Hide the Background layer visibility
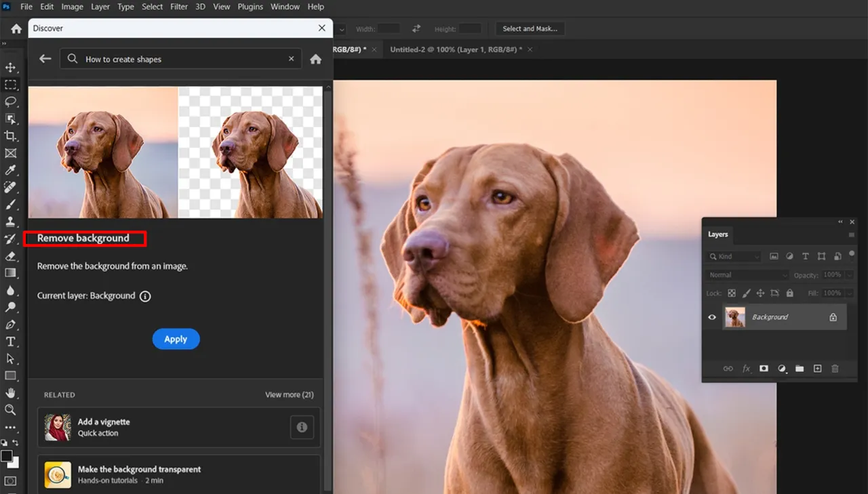The height and width of the screenshot is (494, 868). point(712,316)
